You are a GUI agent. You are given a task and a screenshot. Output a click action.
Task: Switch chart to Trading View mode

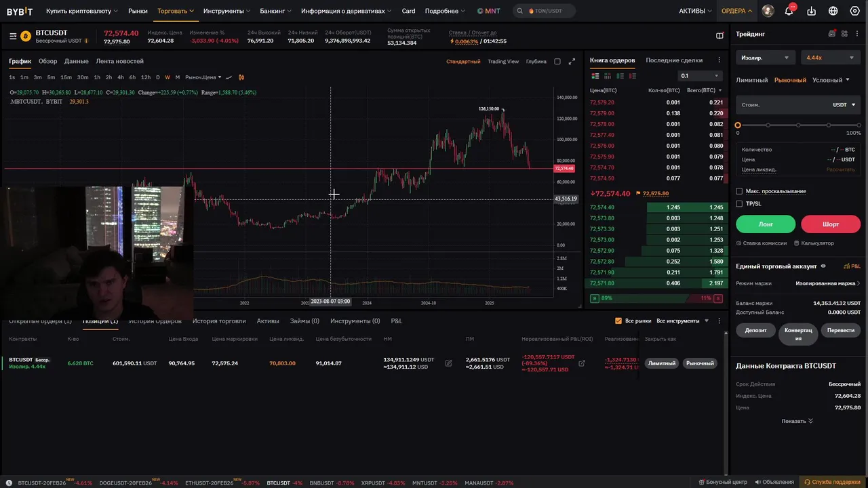tap(503, 62)
